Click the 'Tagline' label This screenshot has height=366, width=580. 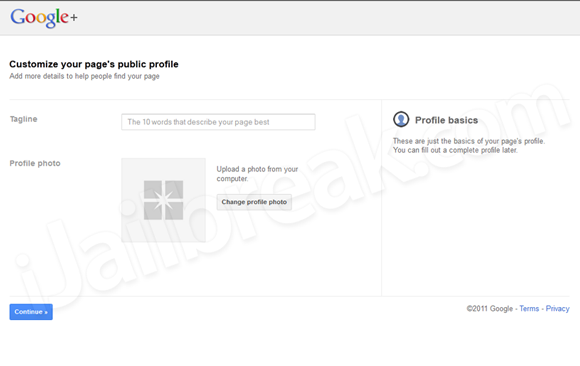pyautogui.click(x=23, y=119)
